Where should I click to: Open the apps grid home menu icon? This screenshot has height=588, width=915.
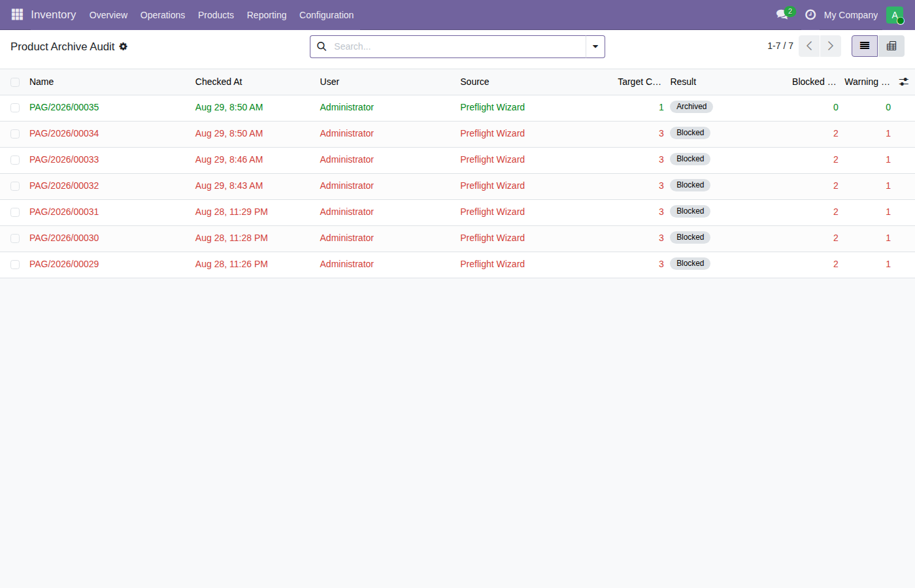point(17,14)
